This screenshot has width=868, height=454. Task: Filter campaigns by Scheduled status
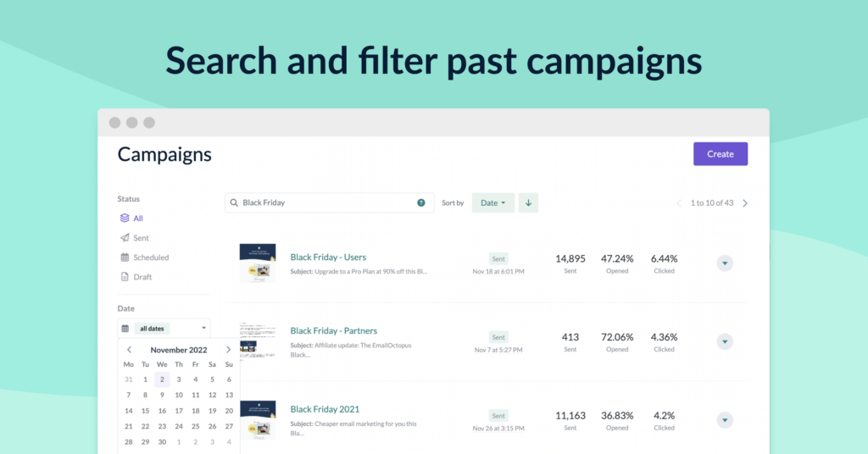151,257
